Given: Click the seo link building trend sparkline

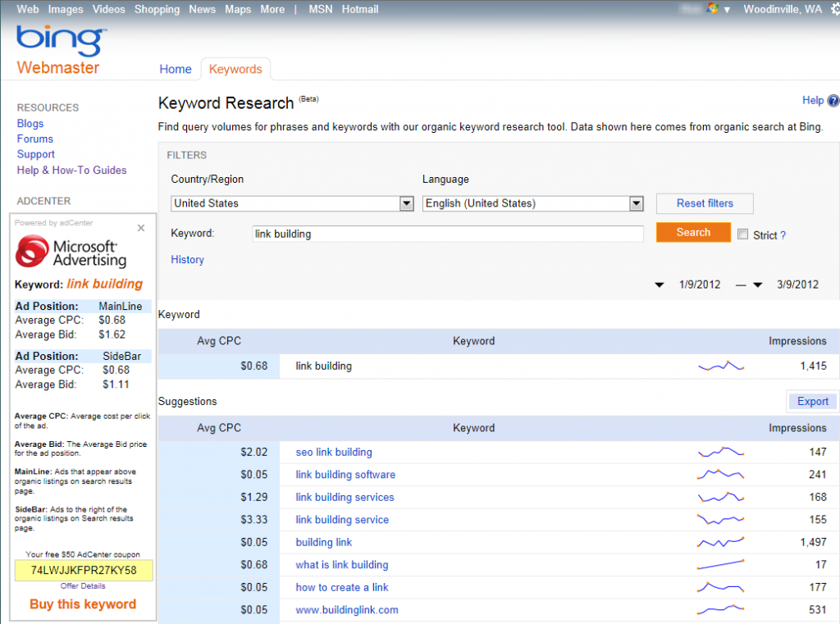Looking at the screenshot, I should coord(720,452).
